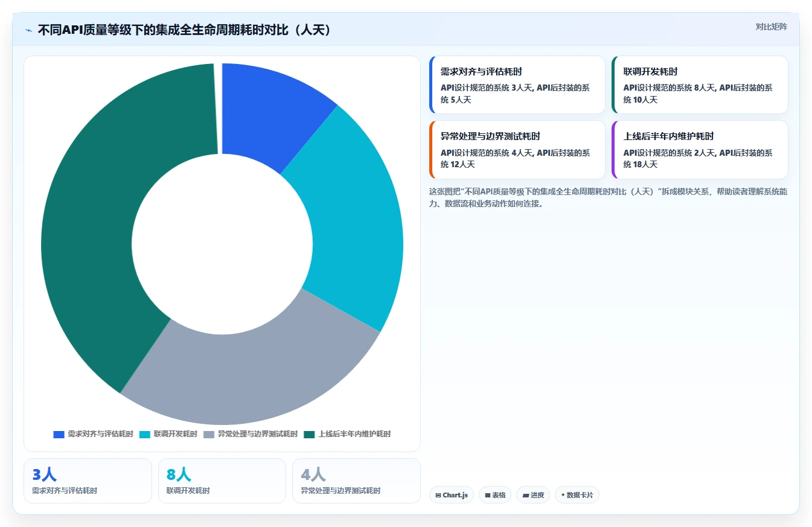This screenshot has width=812, height=527.
Task: Click the 进度 tag icon
Action: pyautogui.click(x=526, y=495)
